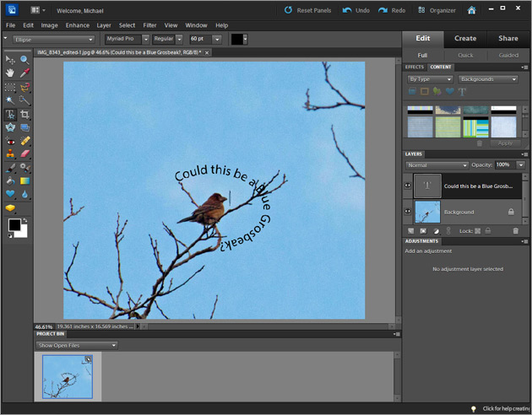Screen dimensions: 532x415
Task: Toggle lock all for layer
Action: click(x=487, y=231)
